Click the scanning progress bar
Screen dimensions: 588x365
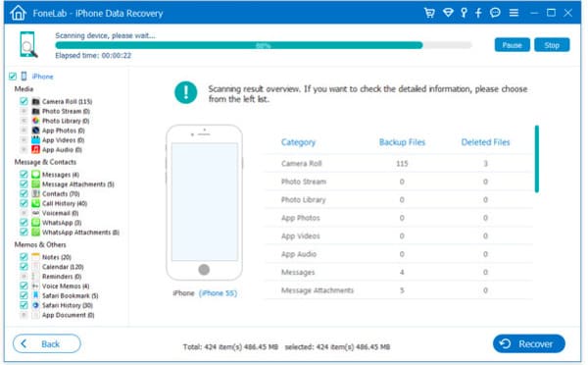264,45
